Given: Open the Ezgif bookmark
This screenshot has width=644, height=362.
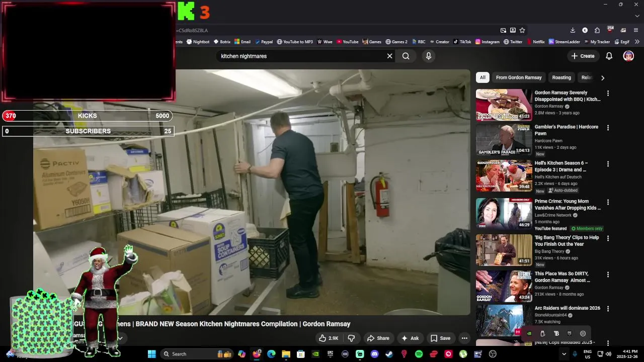Looking at the screenshot, I should [622, 42].
